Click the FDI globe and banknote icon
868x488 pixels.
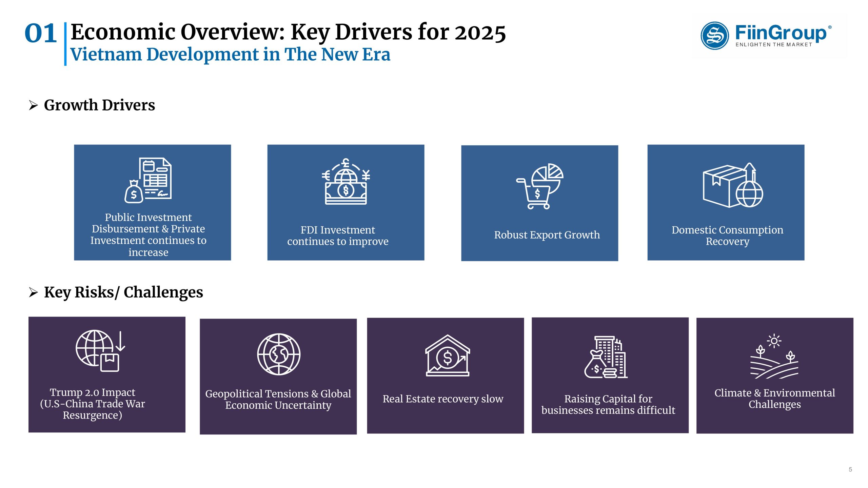[346, 181]
